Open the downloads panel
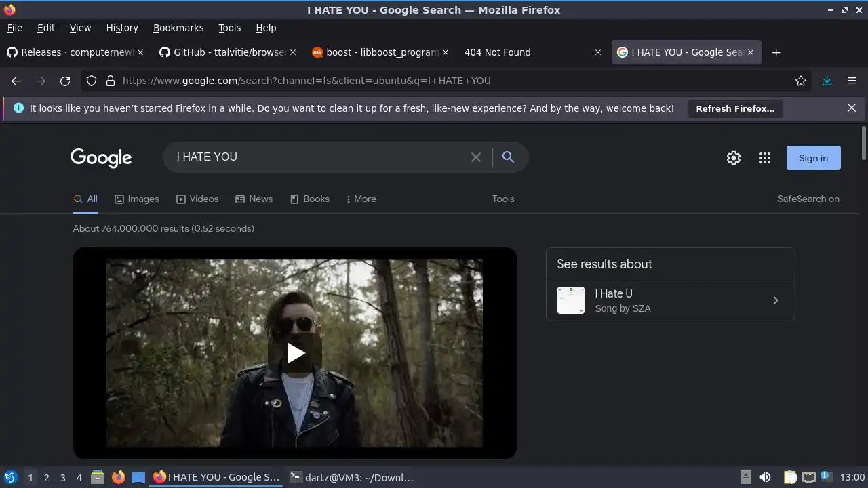This screenshot has height=488, width=868. [x=827, y=81]
